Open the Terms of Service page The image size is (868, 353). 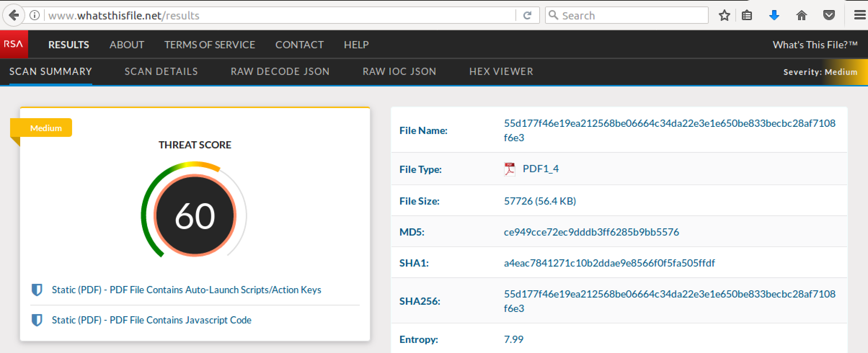(x=210, y=45)
